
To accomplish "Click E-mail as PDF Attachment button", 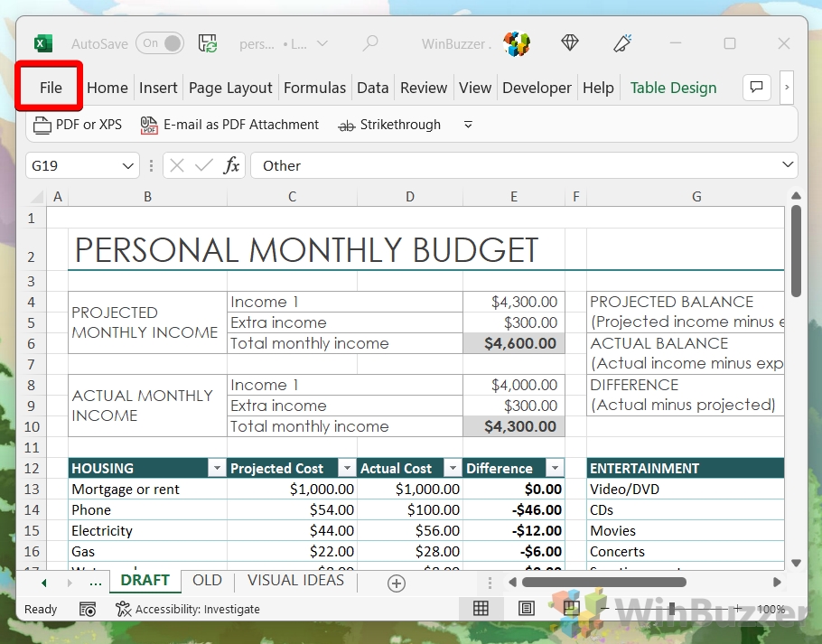I will tap(229, 125).
